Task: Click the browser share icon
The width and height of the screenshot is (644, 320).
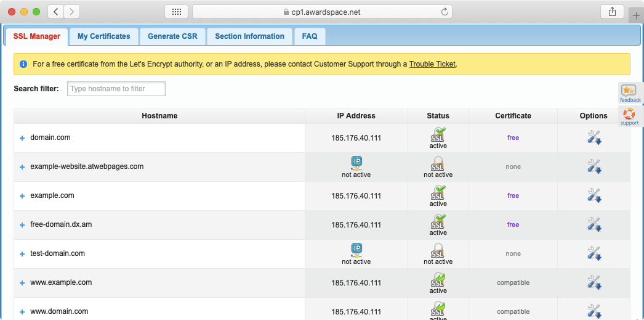Action: click(x=612, y=12)
